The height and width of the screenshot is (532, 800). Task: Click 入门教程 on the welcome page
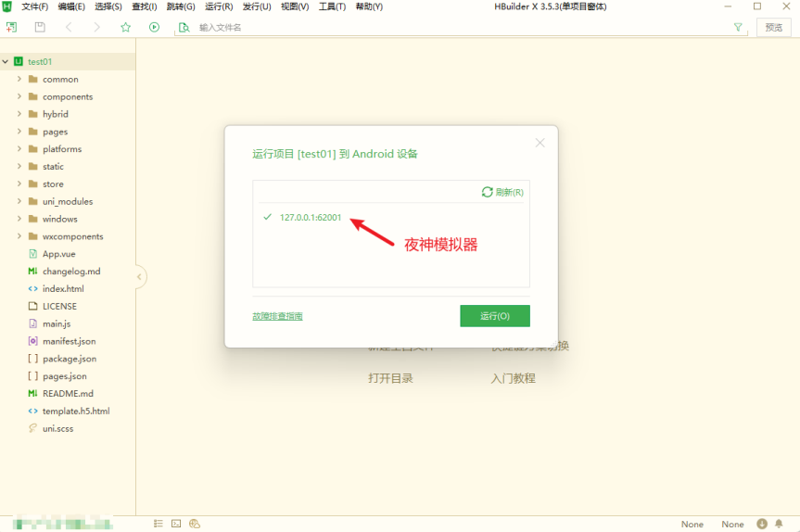tap(514, 378)
